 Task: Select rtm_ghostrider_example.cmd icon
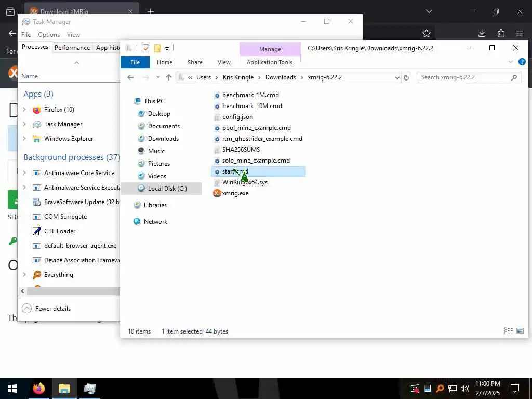pyautogui.click(x=217, y=139)
